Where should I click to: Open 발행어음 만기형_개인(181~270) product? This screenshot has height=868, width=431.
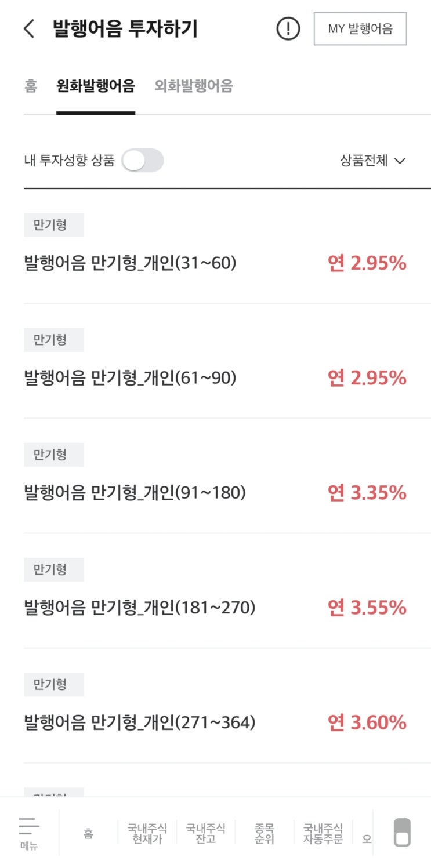tap(215, 596)
